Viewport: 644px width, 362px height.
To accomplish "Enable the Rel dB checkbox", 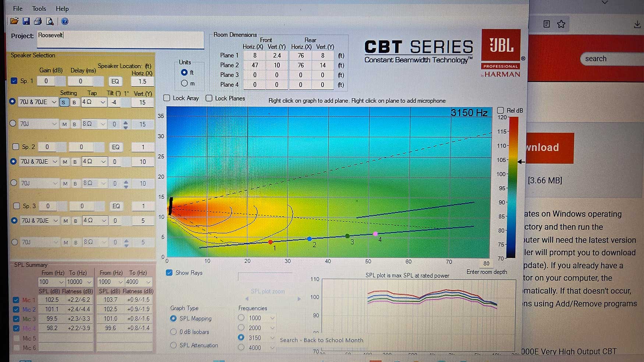I will (x=500, y=110).
